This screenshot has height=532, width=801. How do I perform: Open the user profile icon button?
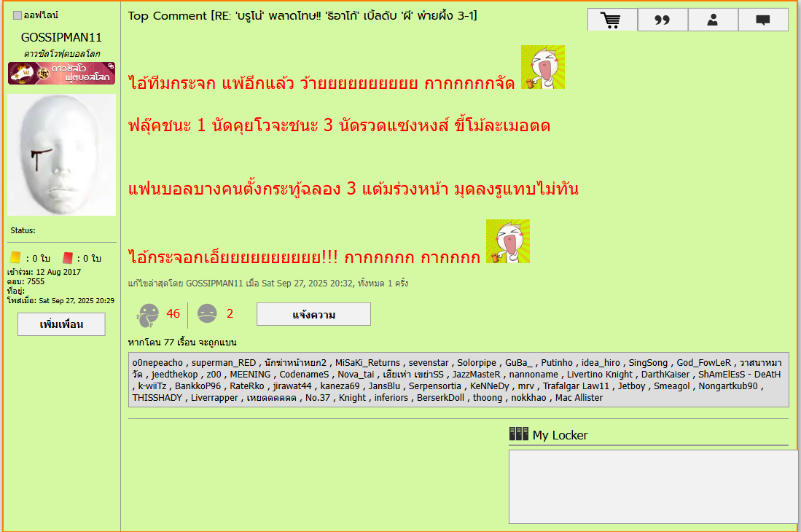(713, 20)
